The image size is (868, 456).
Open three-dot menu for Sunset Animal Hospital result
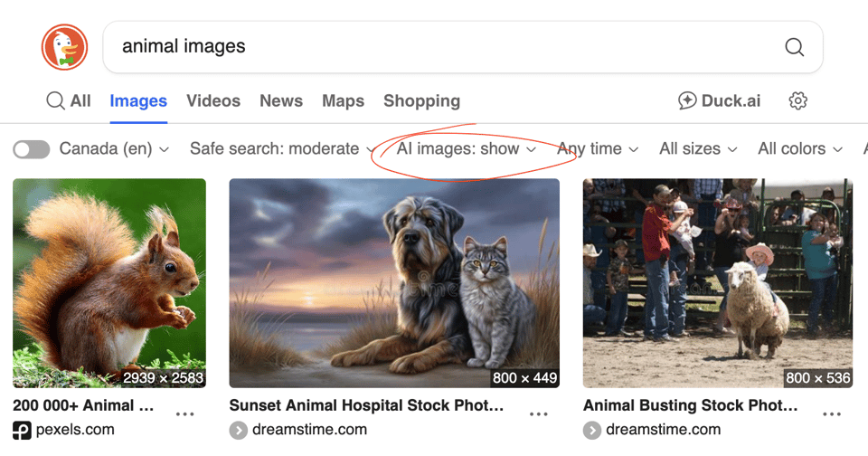click(x=538, y=414)
